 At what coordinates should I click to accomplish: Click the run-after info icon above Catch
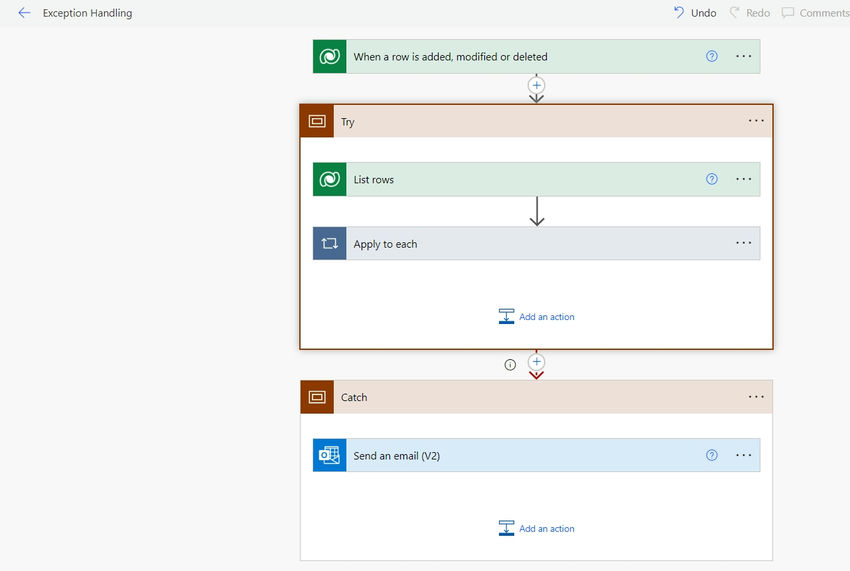(510, 365)
